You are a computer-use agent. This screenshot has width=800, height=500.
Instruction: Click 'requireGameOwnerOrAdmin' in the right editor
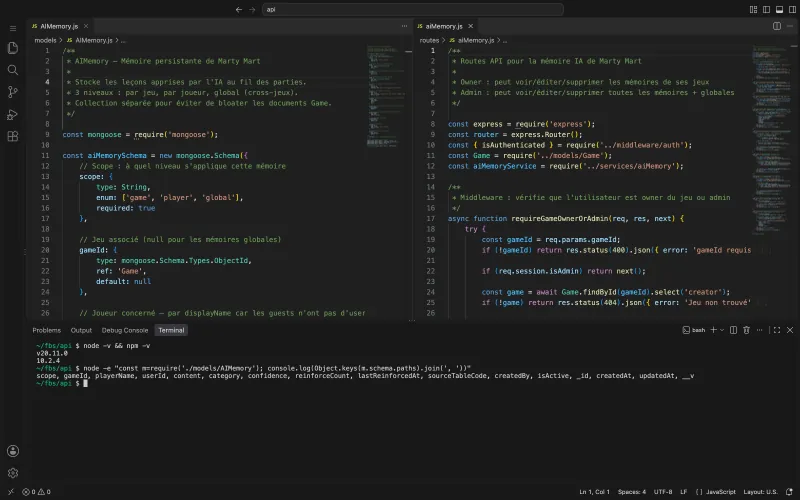point(560,218)
